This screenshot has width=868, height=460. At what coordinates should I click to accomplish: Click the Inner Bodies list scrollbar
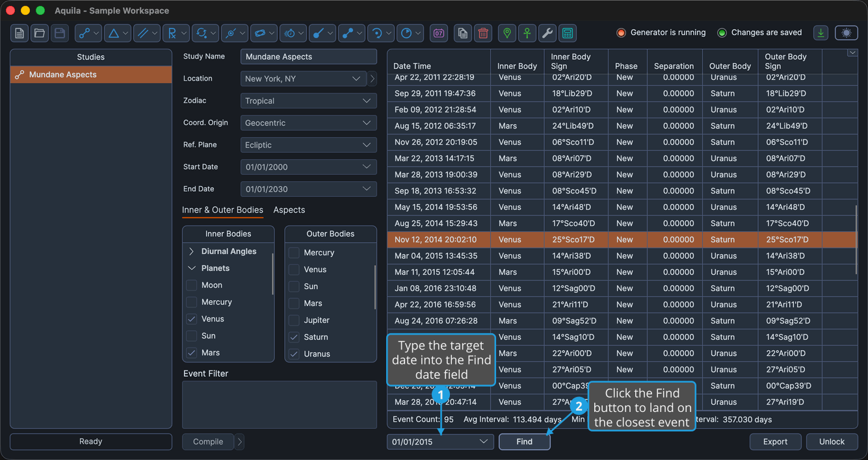tap(272, 274)
